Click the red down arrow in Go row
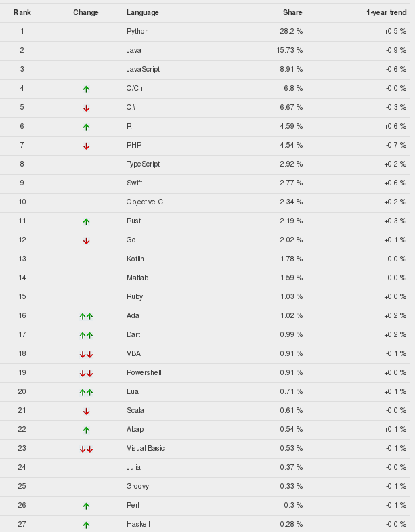Image resolution: width=415 pixels, height=532 pixels. coord(86,240)
